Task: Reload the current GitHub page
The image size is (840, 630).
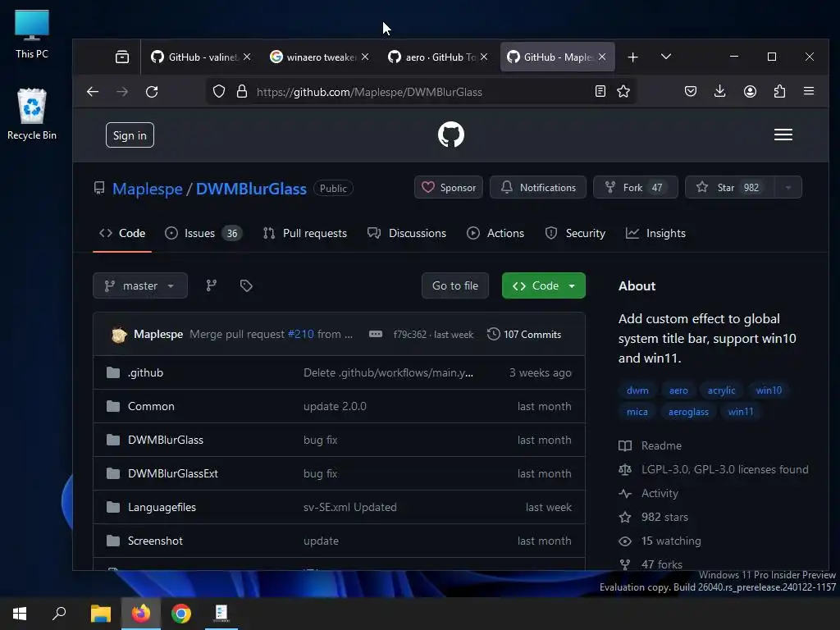Action: pos(152,92)
